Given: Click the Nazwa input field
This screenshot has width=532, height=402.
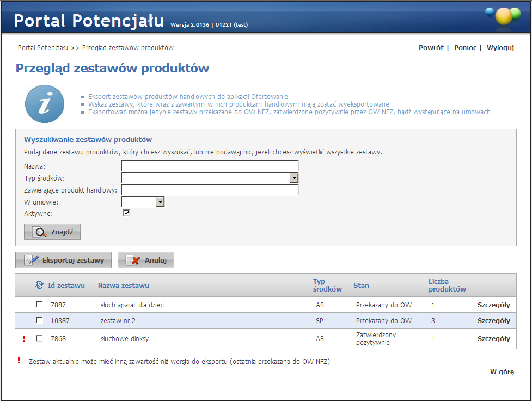Looking at the screenshot, I should (x=210, y=166).
